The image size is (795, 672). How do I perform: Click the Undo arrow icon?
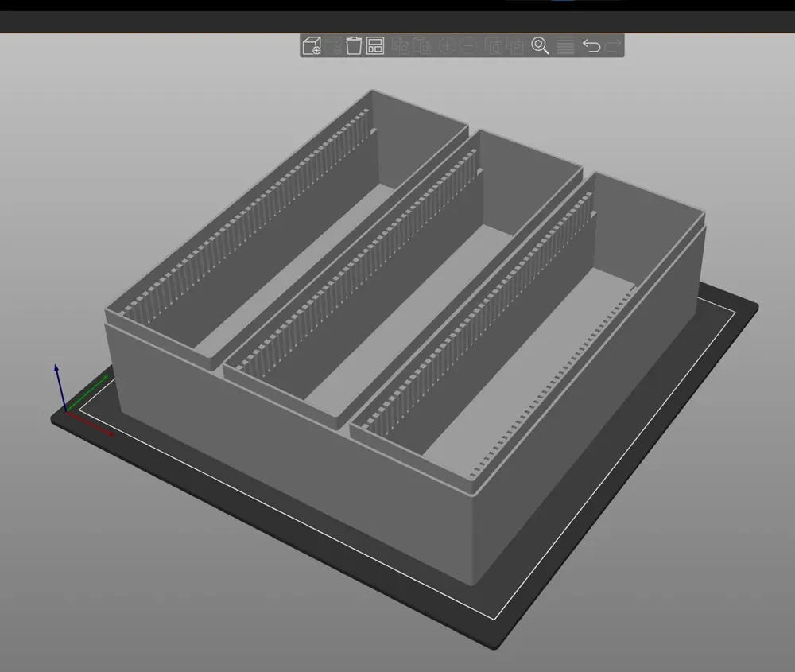(x=591, y=45)
